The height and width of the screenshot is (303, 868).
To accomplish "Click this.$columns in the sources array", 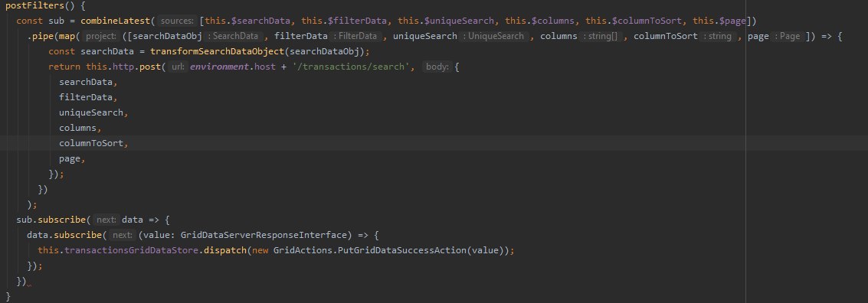I will coord(540,21).
